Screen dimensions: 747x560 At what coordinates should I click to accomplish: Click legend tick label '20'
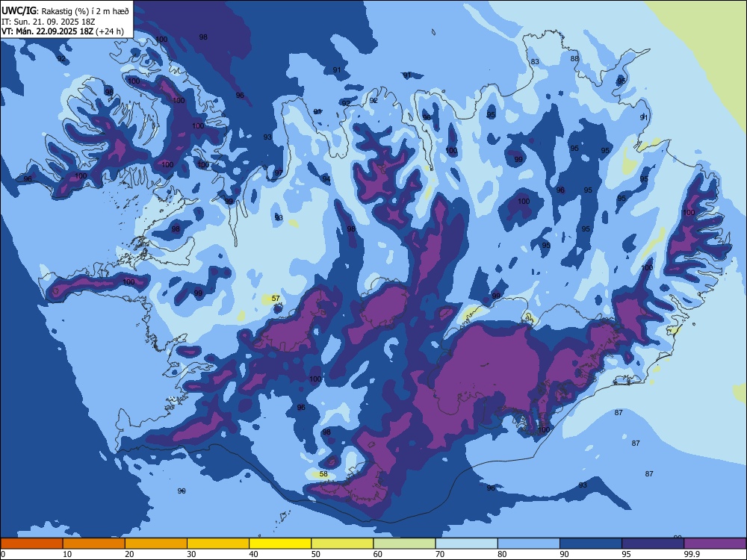click(129, 554)
